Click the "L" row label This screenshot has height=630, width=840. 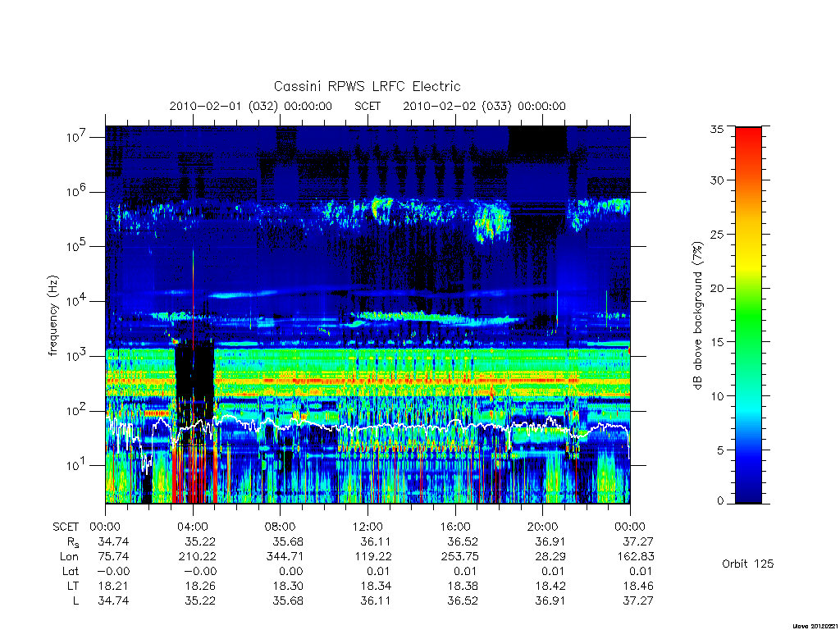[x=75, y=600]
